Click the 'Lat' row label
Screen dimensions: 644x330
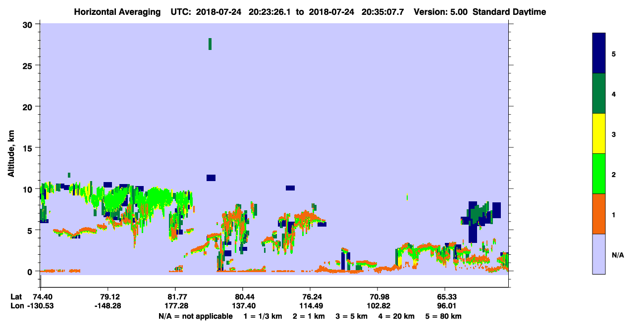point(16,297)
